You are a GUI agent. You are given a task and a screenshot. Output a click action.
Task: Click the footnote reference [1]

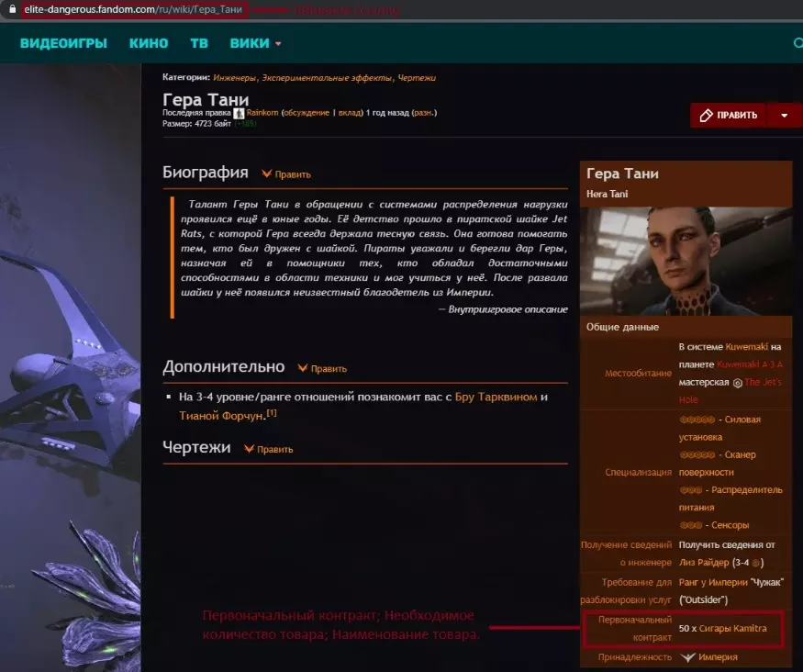pyautogui.click(x=272, y=413)
